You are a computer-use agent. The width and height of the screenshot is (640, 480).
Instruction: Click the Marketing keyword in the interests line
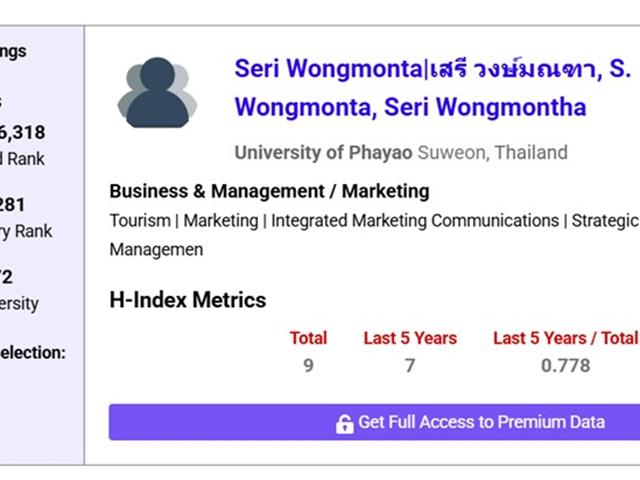221,221
